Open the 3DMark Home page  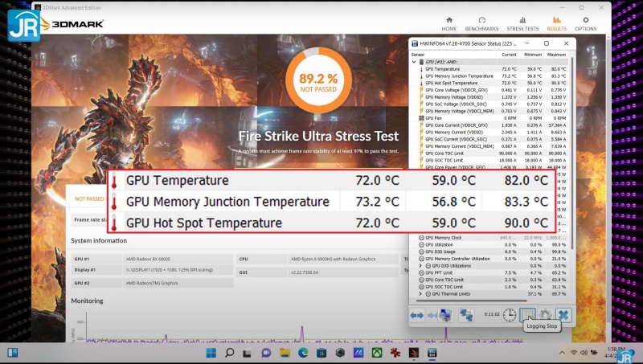pos(449,24)
